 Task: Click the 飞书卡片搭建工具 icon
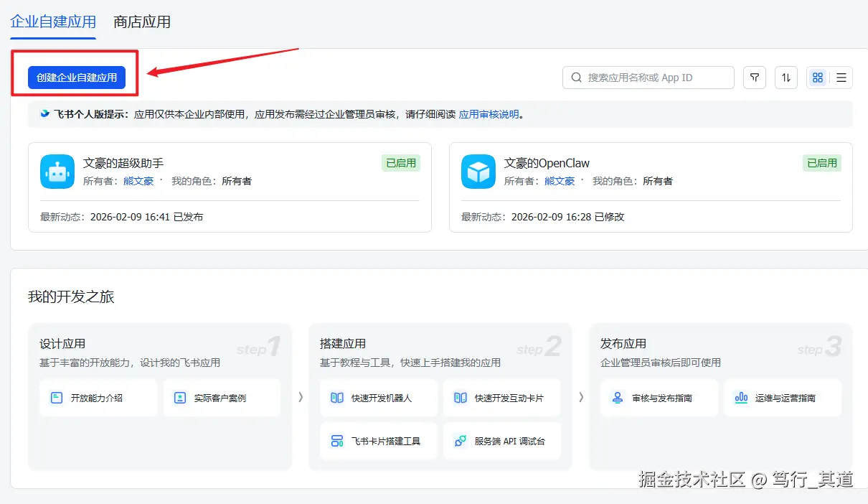(337, 441)
